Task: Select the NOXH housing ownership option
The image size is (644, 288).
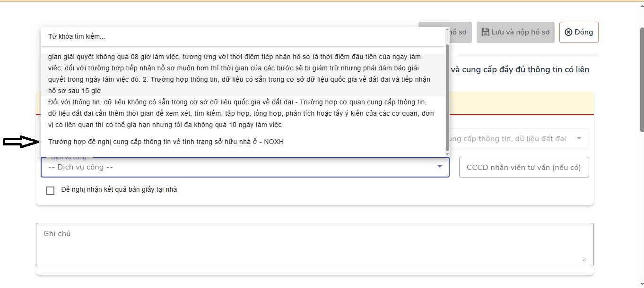Action: coord(166,142)
